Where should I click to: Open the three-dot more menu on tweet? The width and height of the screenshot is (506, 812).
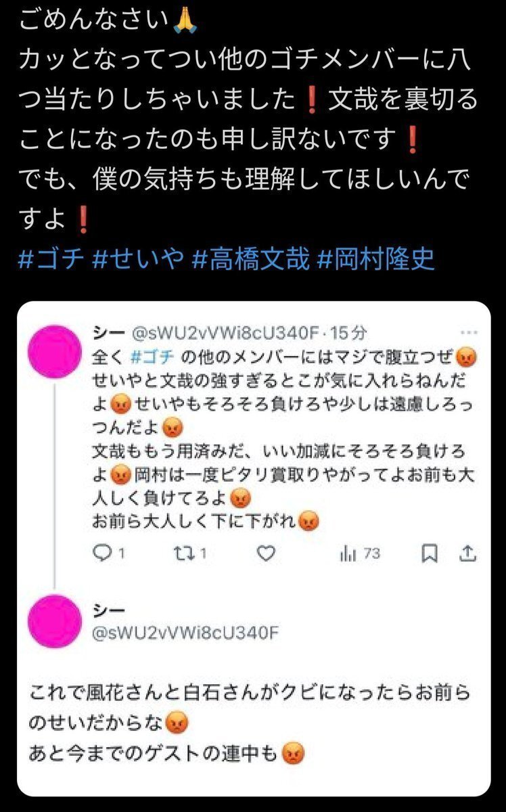click(467, 332)
